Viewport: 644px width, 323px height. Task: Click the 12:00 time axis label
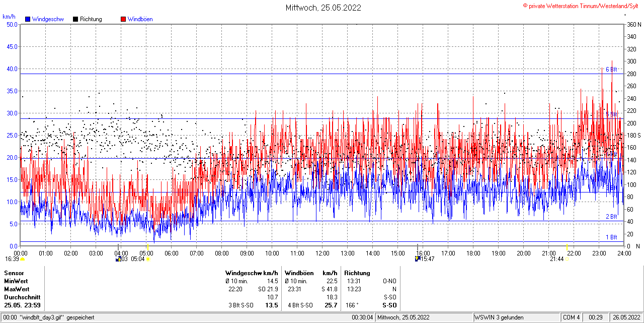pyautogui.click(x=322, y=253)
